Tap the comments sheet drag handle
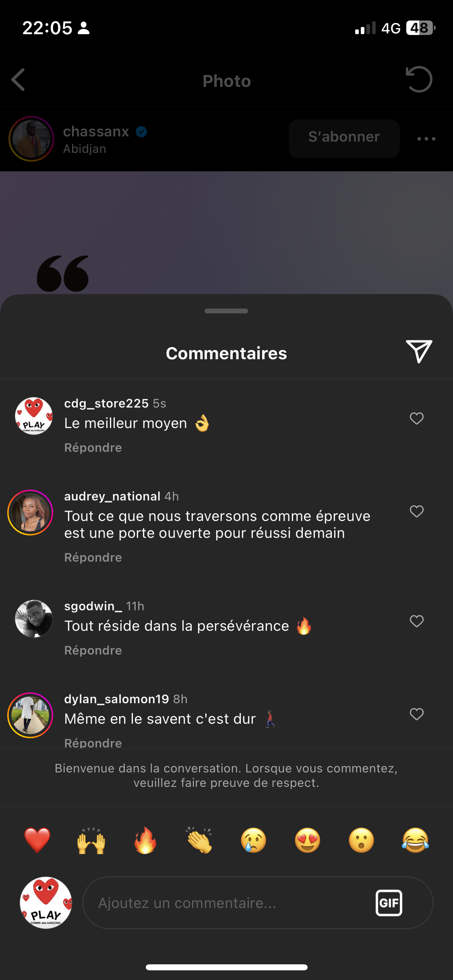 (x=226, y=311)
